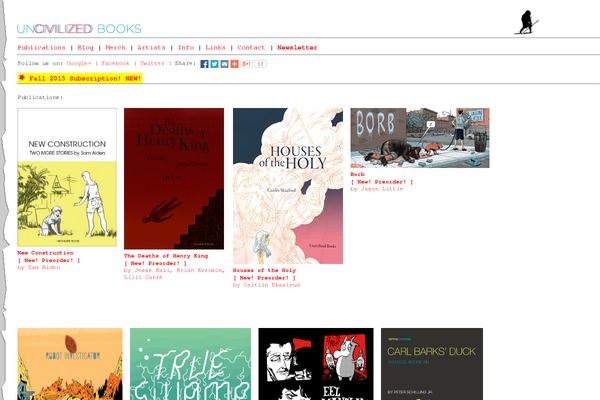
Task: Open the Fall 2015 Subscription banner link
Action: [80, 78]
